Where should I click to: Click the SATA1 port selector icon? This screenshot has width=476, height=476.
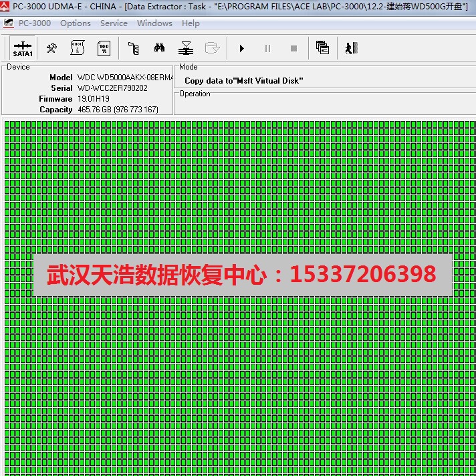23,49
